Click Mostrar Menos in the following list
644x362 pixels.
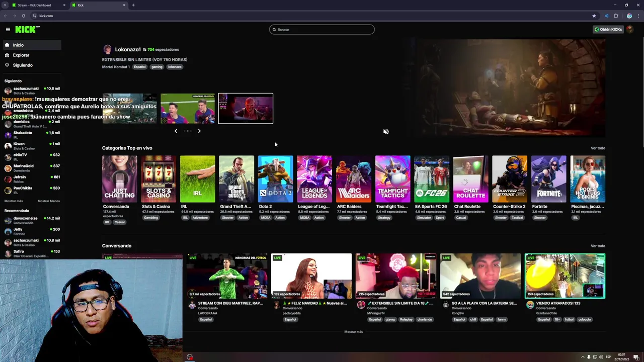click(x=49, y=201)
